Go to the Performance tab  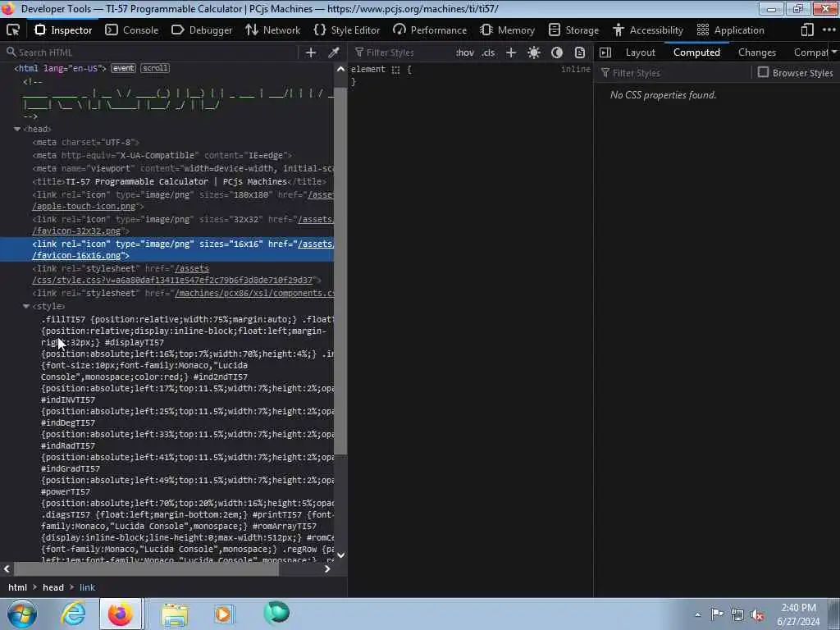click(x=430, y=30)
